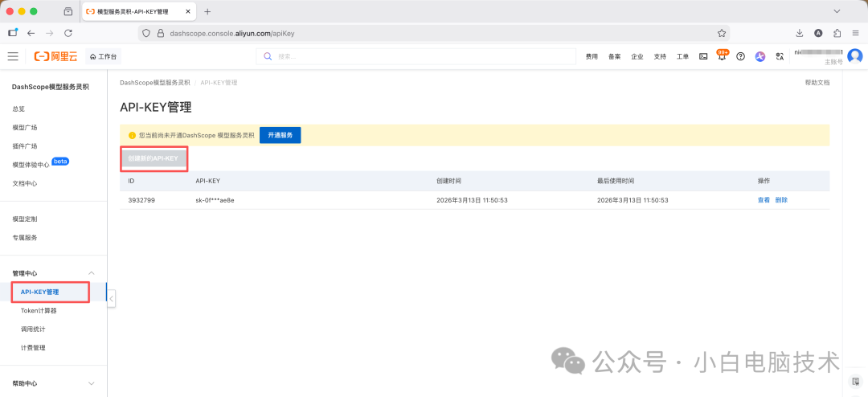Open the extensions puzzle icon
Screen dimensions: 868x397
point(837,33)
